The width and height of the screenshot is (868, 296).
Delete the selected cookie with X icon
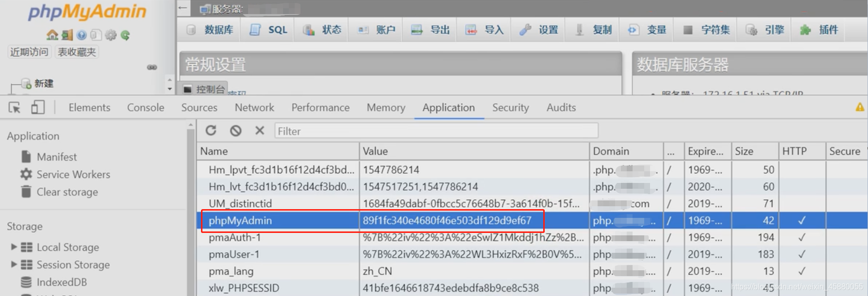pos(260,131)
